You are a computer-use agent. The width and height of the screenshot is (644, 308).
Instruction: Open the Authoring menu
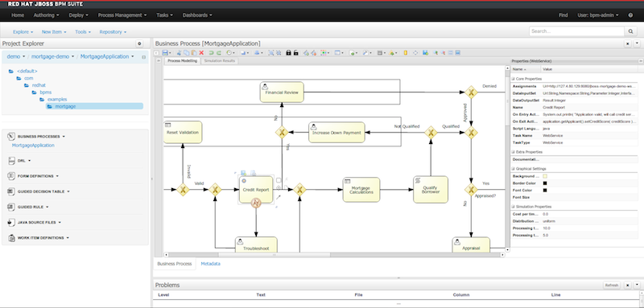pos(46,15)
